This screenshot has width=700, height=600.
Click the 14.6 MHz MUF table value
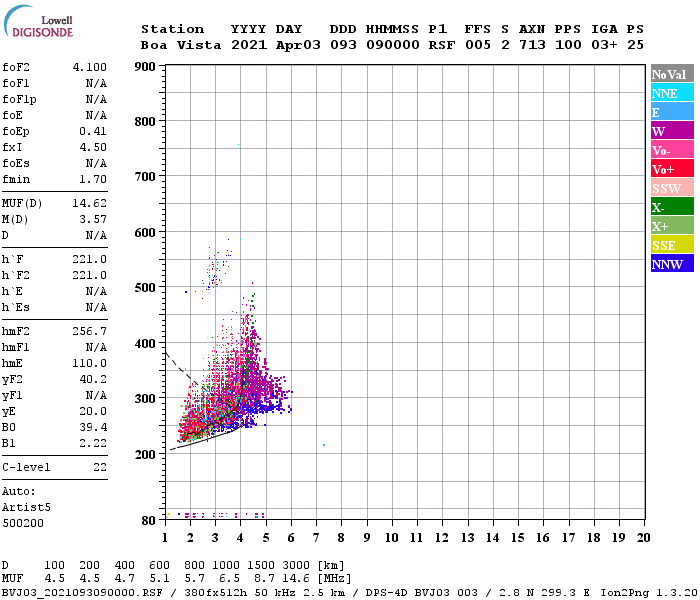click(296, 579)
